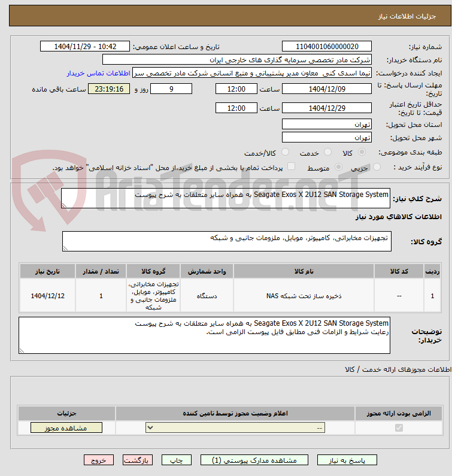Click the ذخیره ساز تحت شبکه NAS cell

point(304,296)
